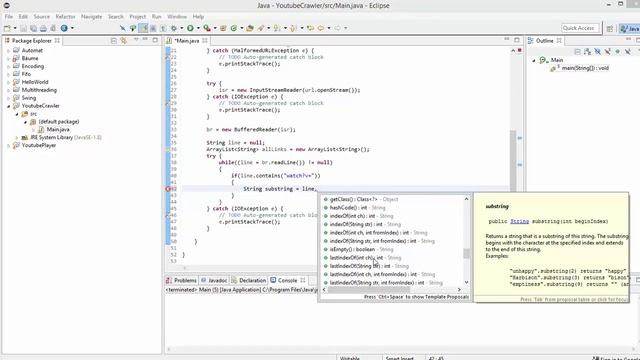Click the Debug gear icon
The image size is (640, 360).
pos(174,28)
